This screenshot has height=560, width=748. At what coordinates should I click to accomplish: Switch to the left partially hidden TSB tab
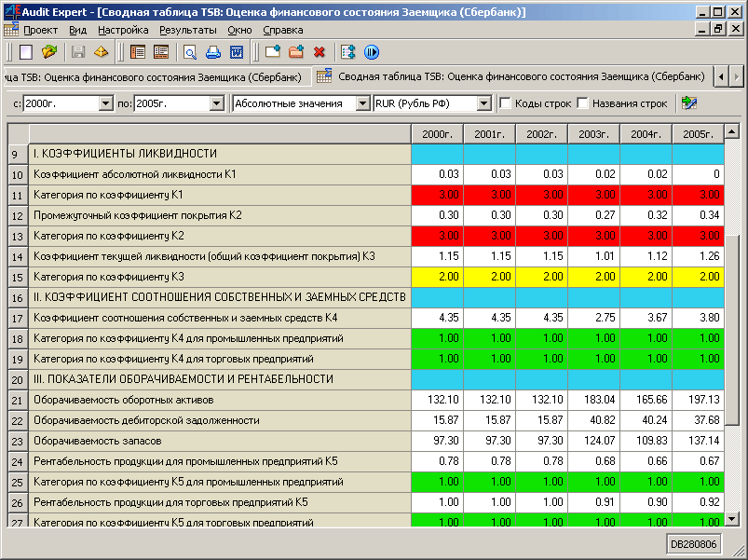coord(154,75)
